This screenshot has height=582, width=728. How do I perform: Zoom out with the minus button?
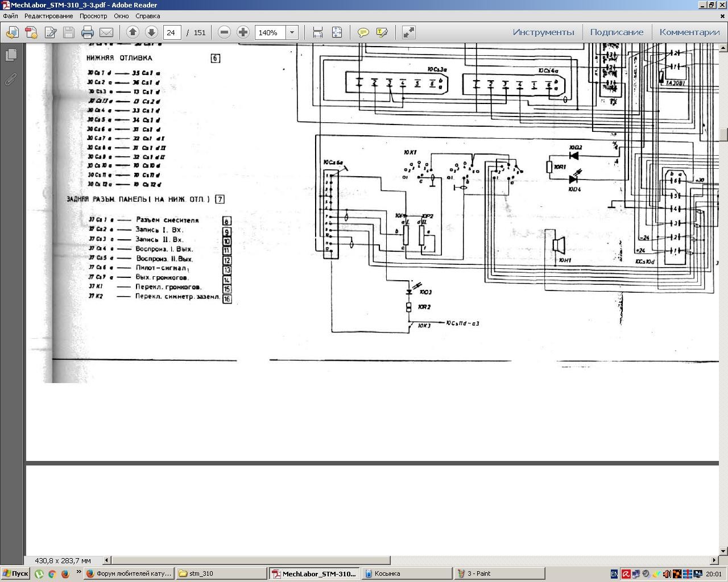pyautogui.click(x=224, y=32)
